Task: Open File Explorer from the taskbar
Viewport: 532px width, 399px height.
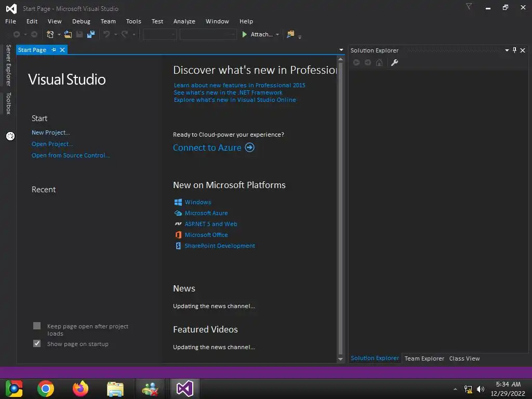Action: point(115,389)
